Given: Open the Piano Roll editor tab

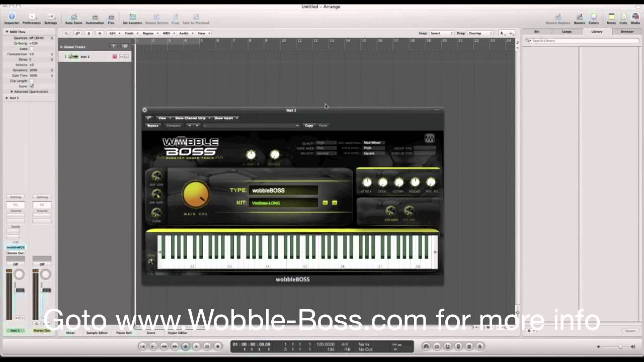Looking at the screenshot, I should pyautogui.click(x=124, y=333).
